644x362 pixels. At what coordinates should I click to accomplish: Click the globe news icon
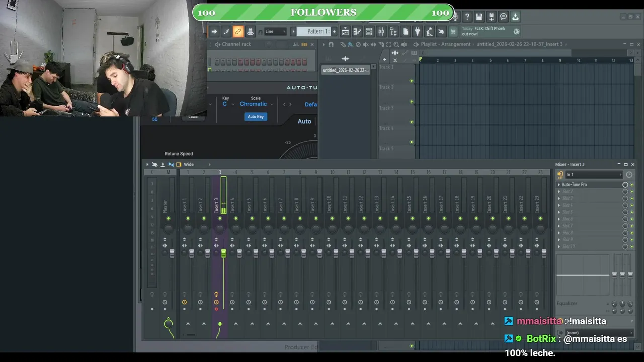517,31
